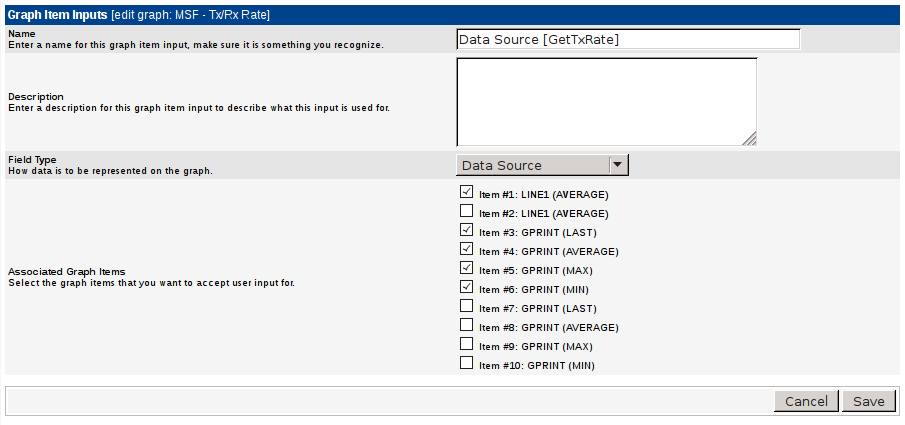
Task: Tick Item #10: GPRINT (MIN) checkbox
Action: click(x=466, y=363)
